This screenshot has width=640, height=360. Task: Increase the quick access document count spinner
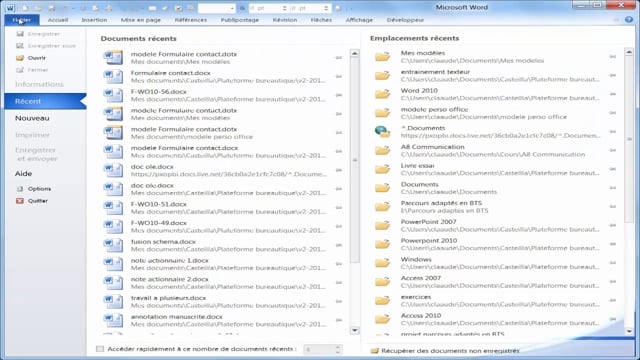point(338,347)
